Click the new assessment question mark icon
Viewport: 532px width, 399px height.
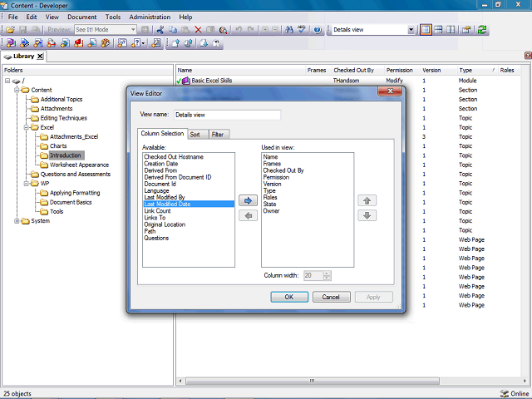(x=135, y=43)
